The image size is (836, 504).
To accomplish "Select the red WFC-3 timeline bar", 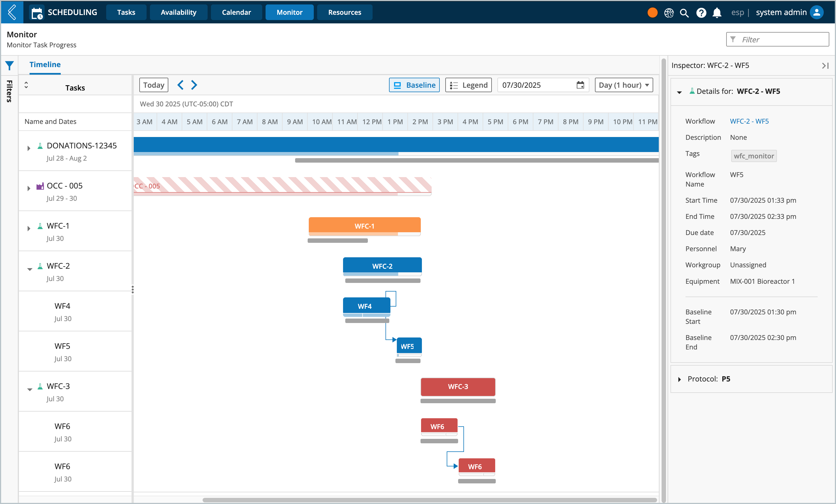I will pos(458,386).
